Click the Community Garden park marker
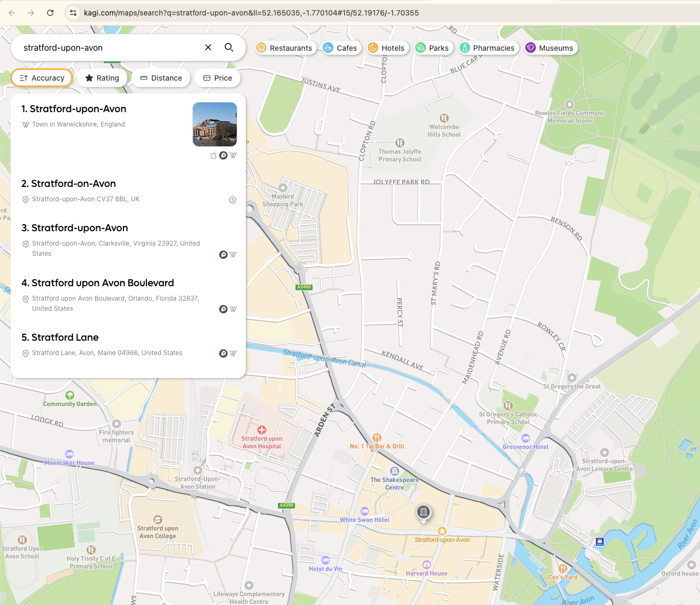Image resolution: width=700 pixels, height=605 pixels. pos(69,395)
